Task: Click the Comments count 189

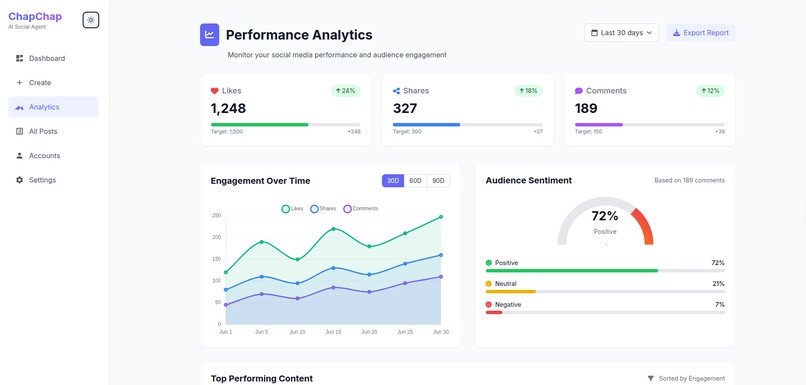Action: [x=586, y=108]
